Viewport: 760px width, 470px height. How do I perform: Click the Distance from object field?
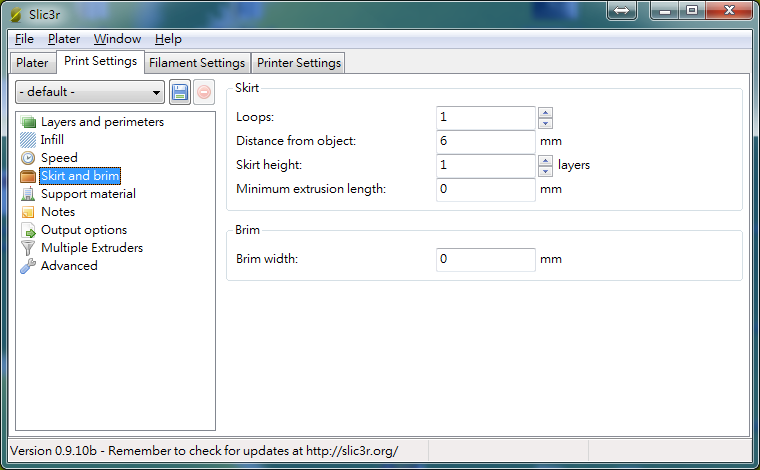pyautogui.click(x=486, y=141)
